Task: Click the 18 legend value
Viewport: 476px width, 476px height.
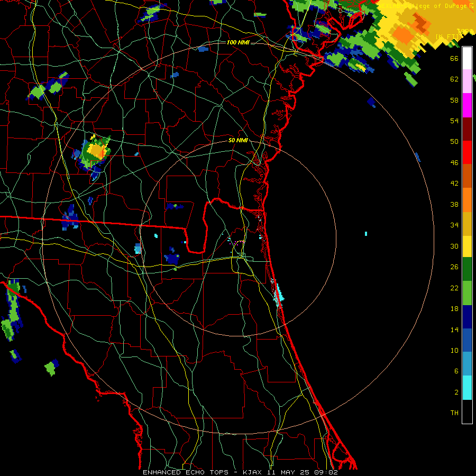Action: click(x=454, y=309)
